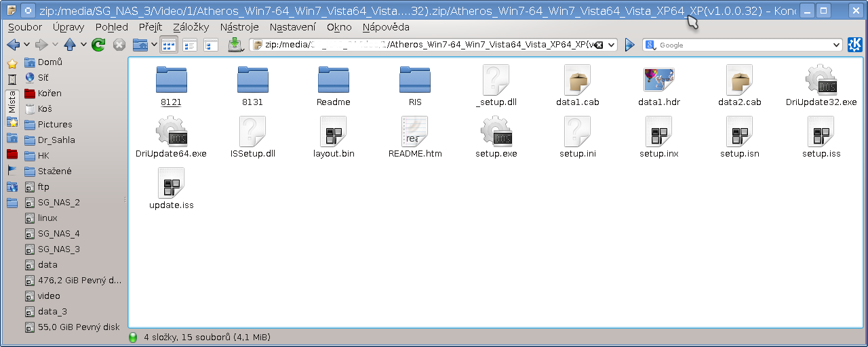Open the bookmarks star sidebar tab

pyautogui.click(x=12, y=64)
